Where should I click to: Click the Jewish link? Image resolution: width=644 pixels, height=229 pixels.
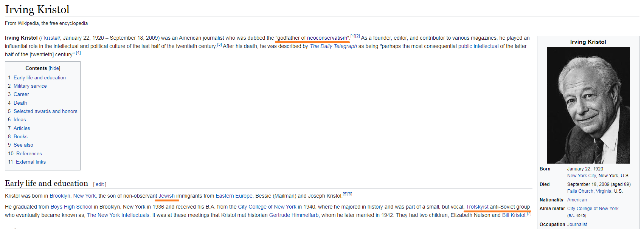pyautogui.click(x=167, y=196)
